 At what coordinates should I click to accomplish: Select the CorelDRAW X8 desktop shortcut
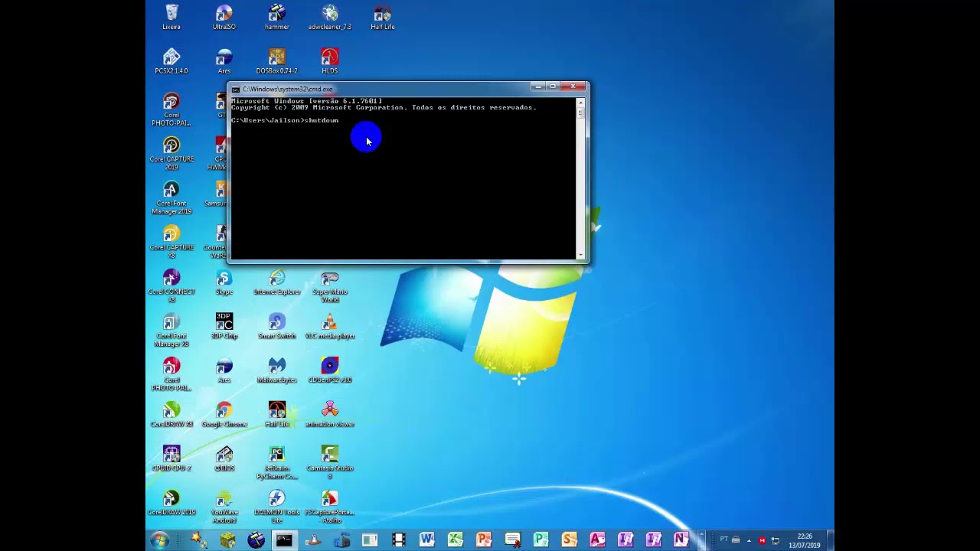tap(171, 414)
